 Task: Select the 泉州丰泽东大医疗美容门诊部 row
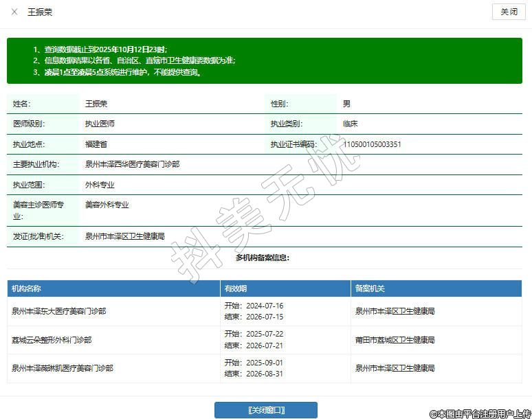pos(59,311)
